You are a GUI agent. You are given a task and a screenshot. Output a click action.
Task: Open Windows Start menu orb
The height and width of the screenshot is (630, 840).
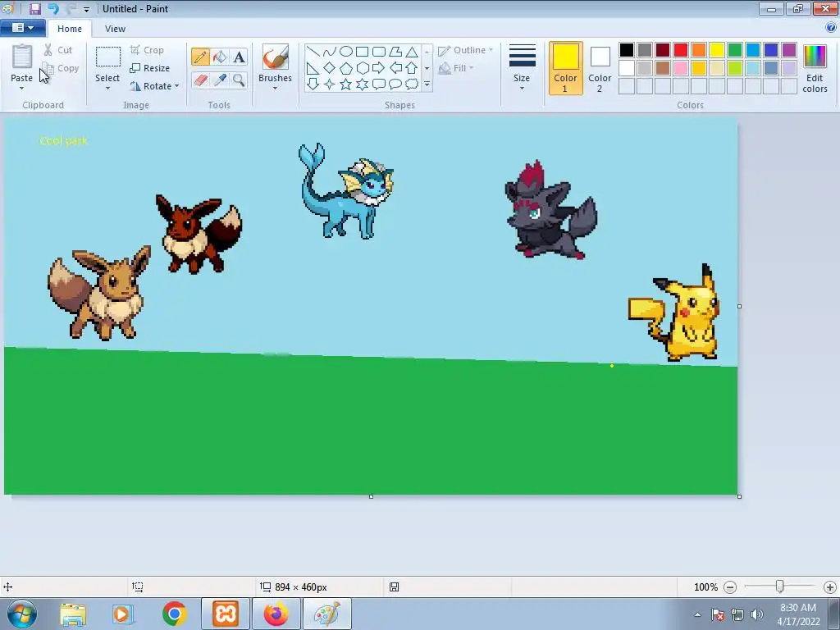(22, 614)
